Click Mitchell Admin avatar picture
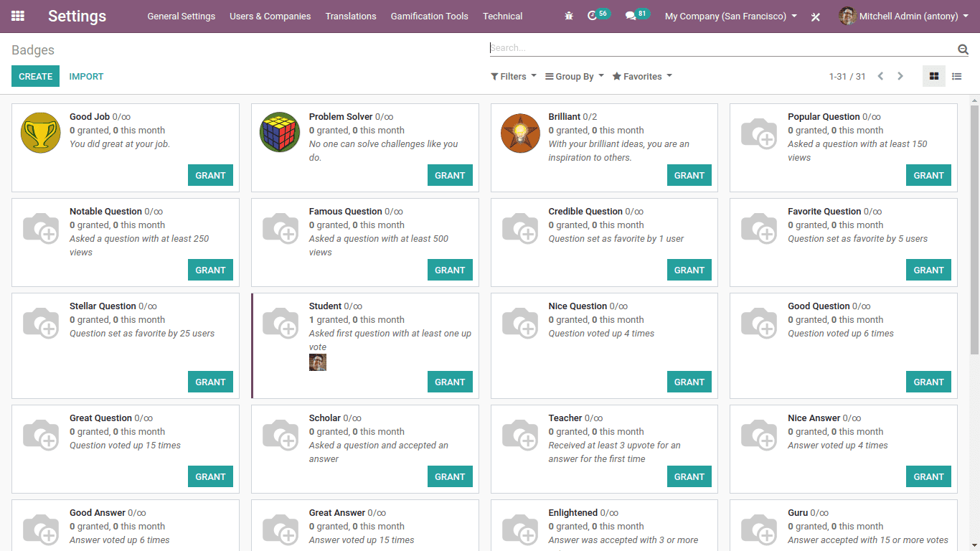Screen dimensions: 980x551 pos(847,16)
